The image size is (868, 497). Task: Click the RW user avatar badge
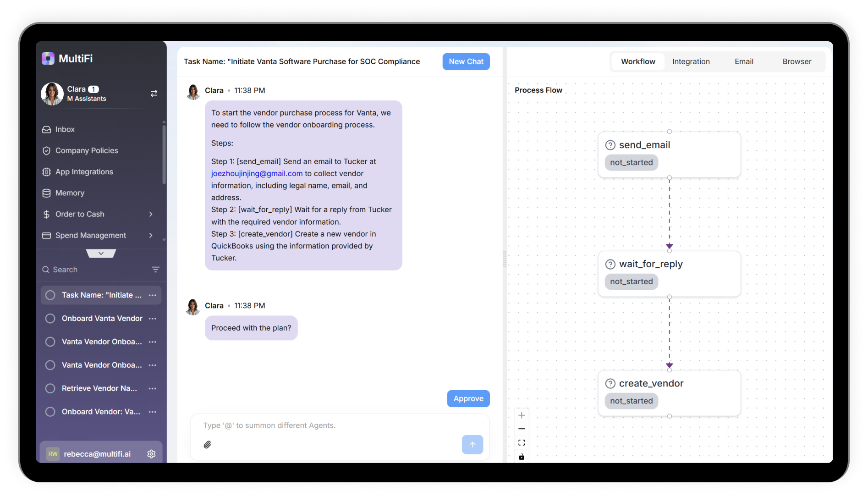click(53, 454)
